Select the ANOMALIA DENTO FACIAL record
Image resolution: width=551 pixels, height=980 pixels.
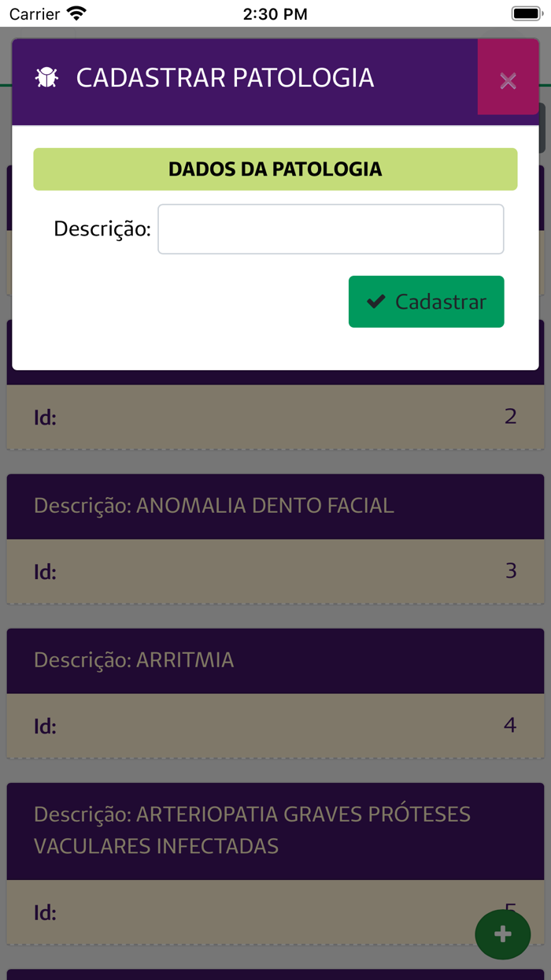coord(213,506)
